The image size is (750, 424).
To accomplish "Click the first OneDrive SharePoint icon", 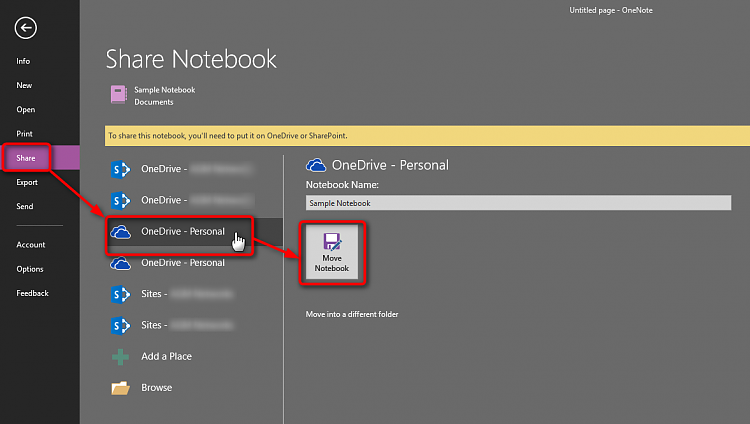I will (121, 169).
